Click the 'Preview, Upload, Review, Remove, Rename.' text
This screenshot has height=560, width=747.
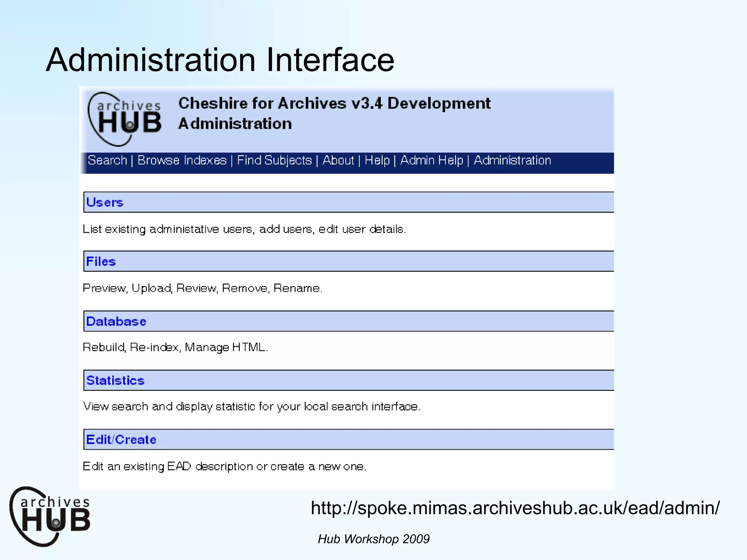(202, 288)
